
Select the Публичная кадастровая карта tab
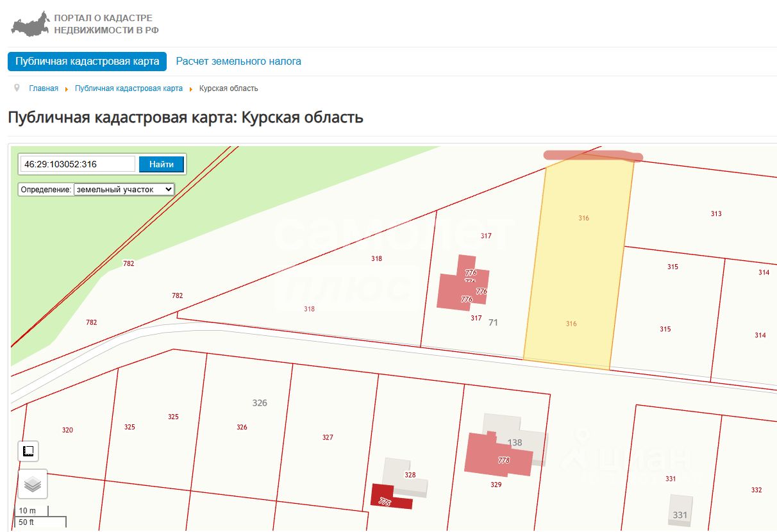(x=87, y=62)
